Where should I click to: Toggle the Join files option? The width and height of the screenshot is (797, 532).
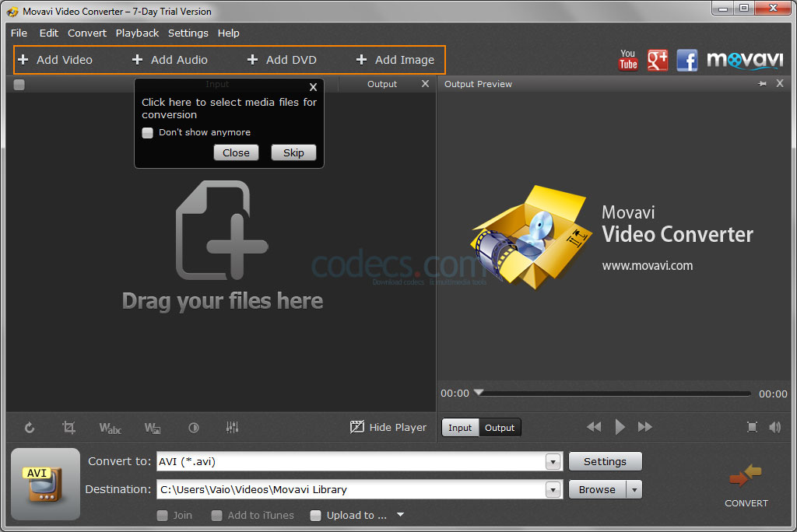click(x=163, y=515)
